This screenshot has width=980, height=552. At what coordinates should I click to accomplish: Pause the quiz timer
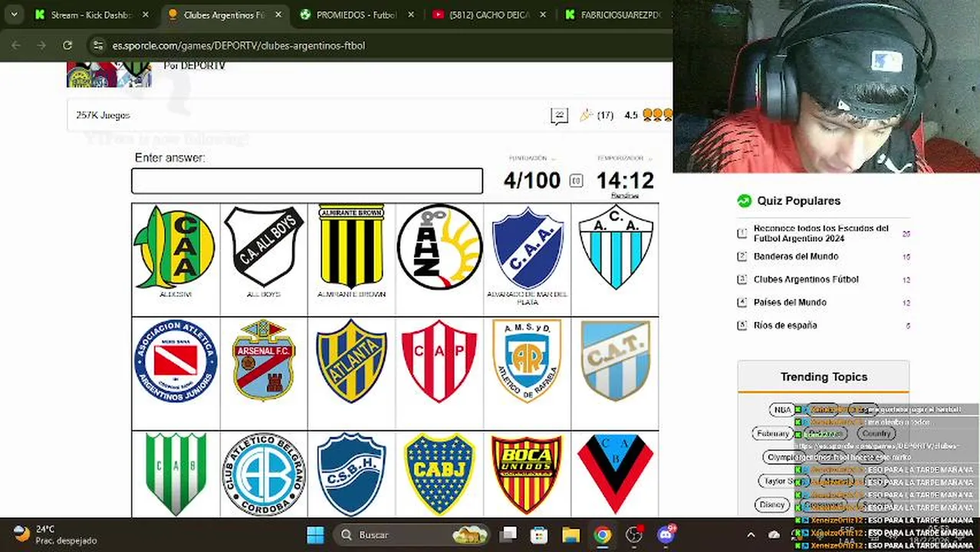pyautogui.click(x=576, y=181)
